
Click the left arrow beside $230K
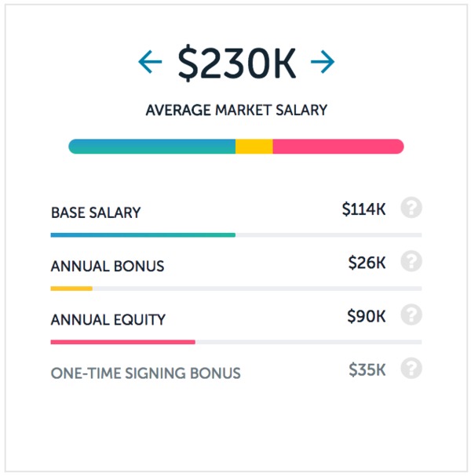click(150, 62)
